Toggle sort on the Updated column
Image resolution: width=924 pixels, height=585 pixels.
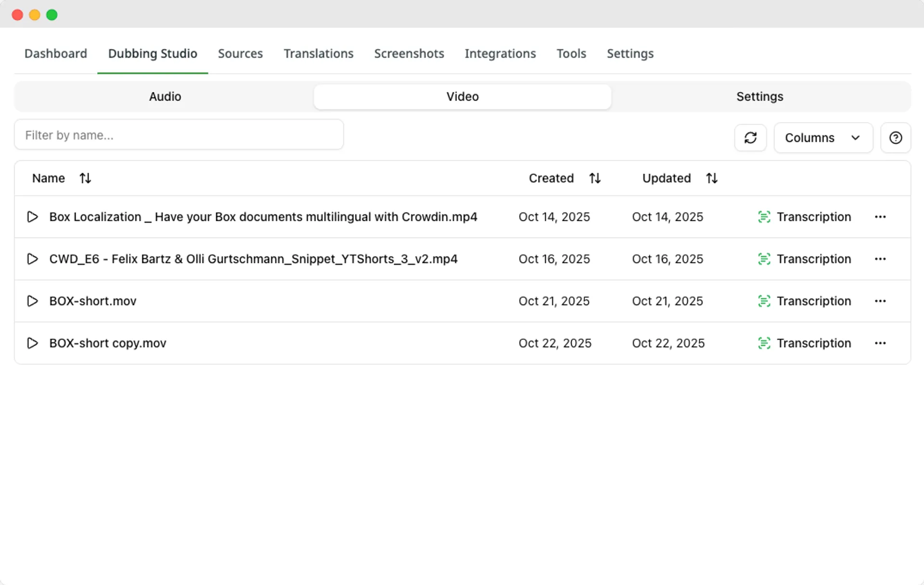(711, 178)
